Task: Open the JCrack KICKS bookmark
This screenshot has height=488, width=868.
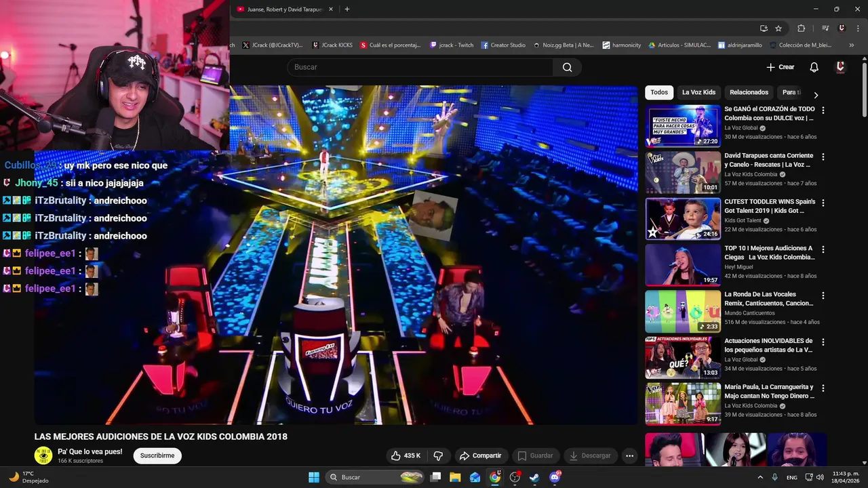Action: [x=332, y=45]
